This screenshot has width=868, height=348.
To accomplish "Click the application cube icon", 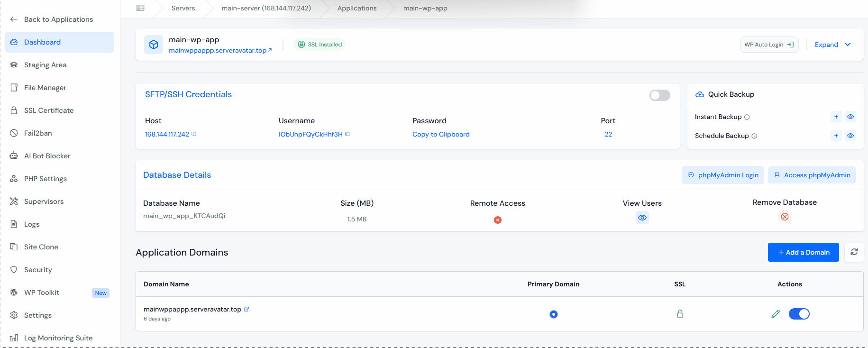I will click(x=154, y=45).
